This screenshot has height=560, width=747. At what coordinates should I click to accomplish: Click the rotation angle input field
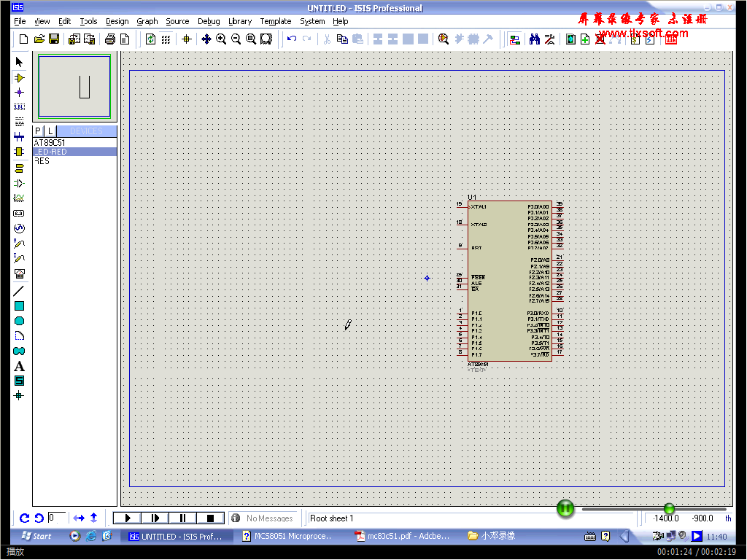(x=57, y=518)
